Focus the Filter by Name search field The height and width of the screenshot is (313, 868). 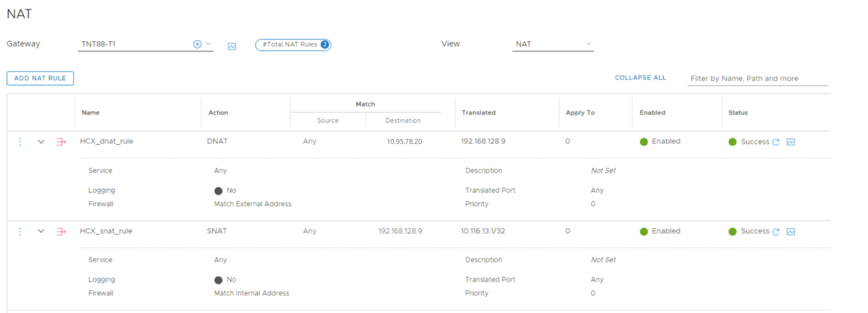click(x=757, y=78)
